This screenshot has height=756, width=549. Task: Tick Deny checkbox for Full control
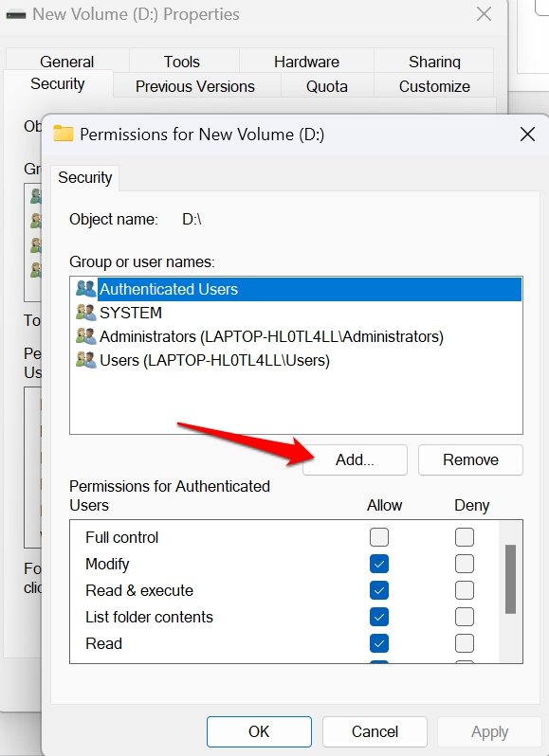pyautogui.click(x=465, y=537)
